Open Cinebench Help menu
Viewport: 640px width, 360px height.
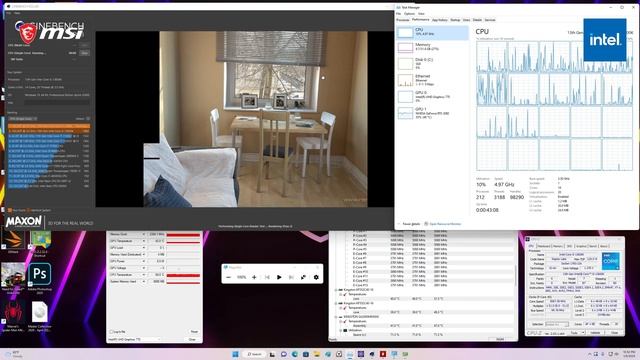17,13
